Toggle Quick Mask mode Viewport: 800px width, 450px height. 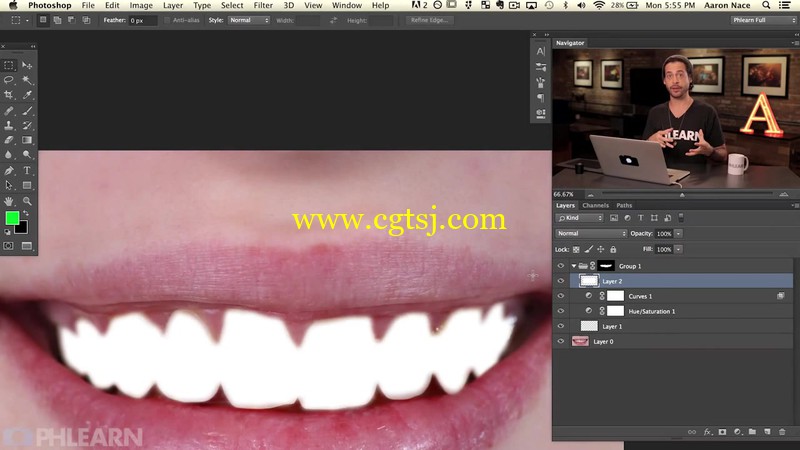[x=9, y=246]
